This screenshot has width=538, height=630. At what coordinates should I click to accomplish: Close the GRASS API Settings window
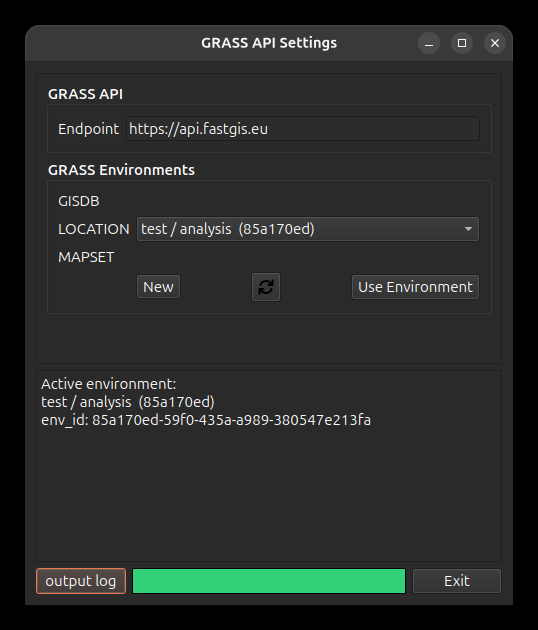[495, 43]
